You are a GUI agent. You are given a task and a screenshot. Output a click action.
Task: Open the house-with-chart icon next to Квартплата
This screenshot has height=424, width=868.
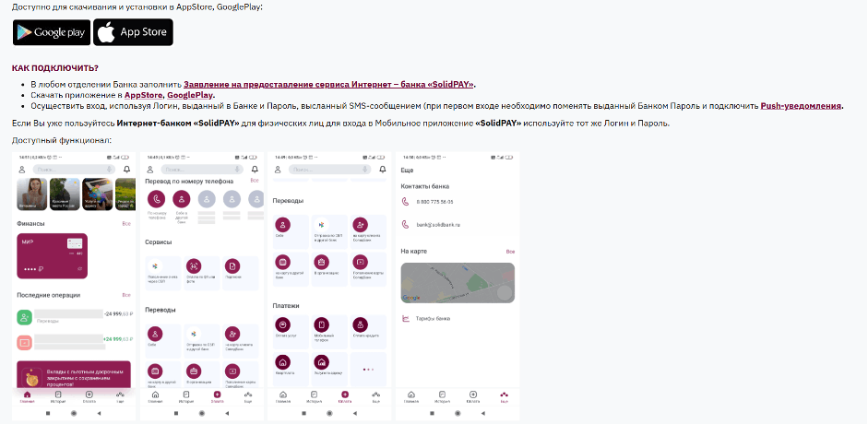click(321, 362)
